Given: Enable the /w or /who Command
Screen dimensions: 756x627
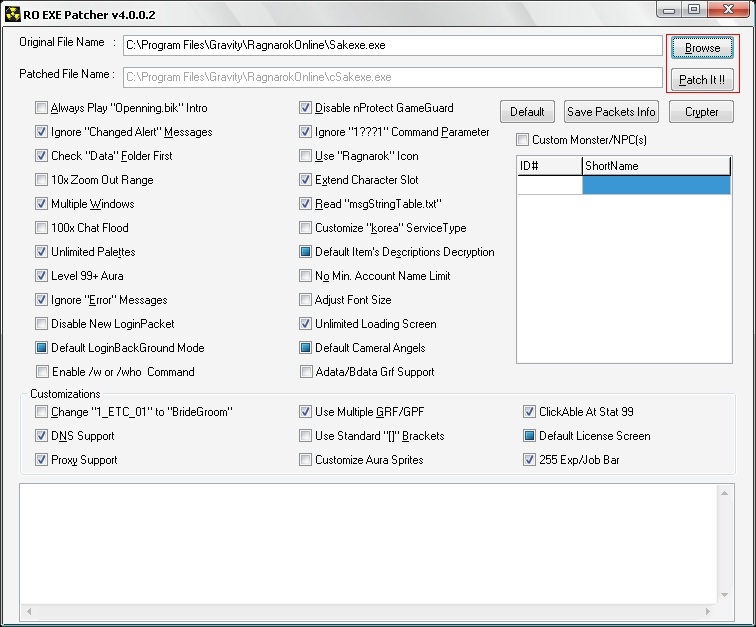Looking at the screenshot, I should tap(42, 372).
